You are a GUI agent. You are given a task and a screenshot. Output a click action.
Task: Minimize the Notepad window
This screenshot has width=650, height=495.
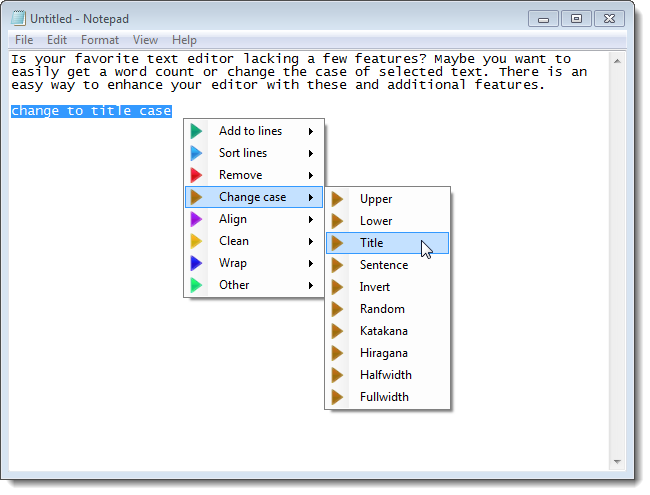543,19
